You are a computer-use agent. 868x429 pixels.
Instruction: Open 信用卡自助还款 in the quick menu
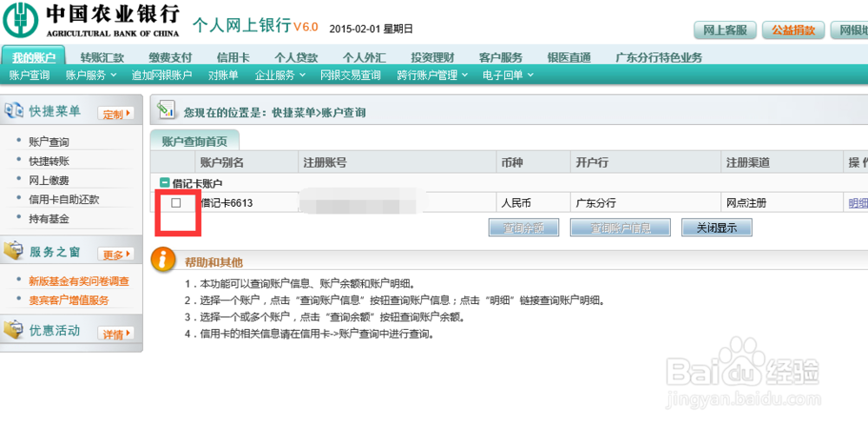[x=63, y=199]
